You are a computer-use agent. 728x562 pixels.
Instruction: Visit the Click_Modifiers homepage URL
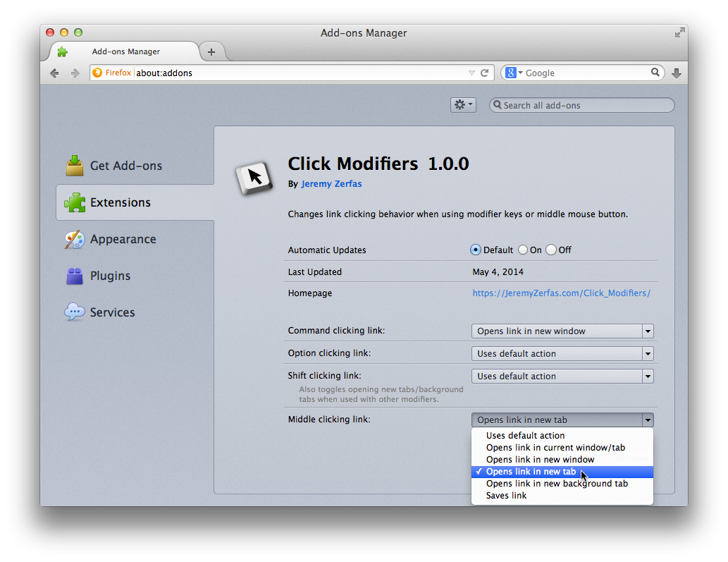tap(561, 293)
